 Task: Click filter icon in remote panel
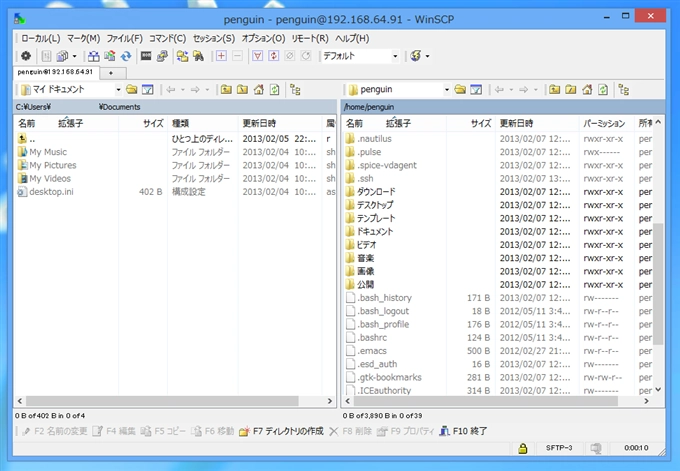(x=476, y=90)
